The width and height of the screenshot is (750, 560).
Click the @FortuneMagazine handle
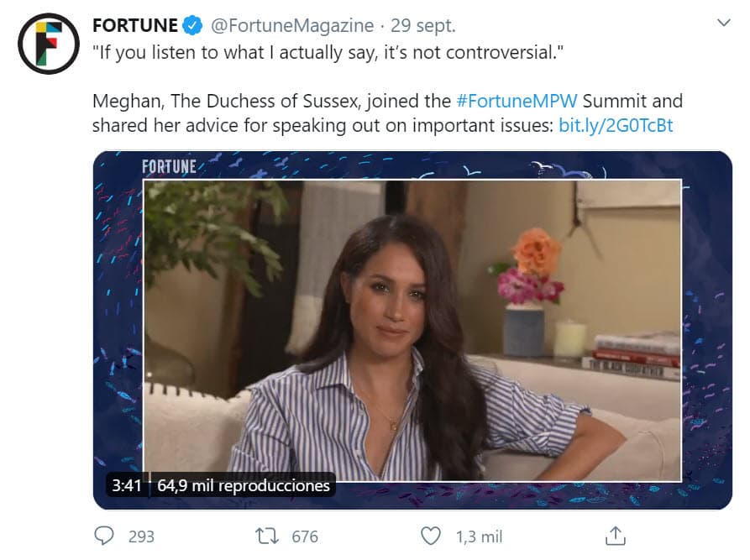[293, 25]
